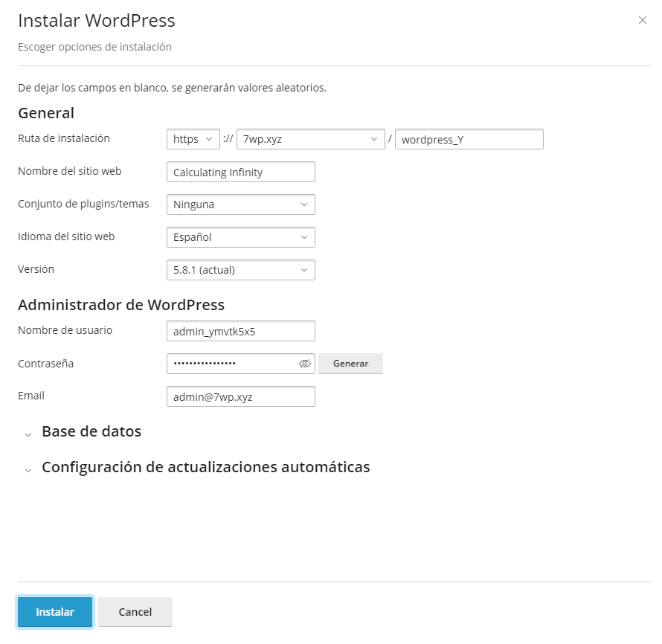Focus the wordpress_Y install path field
Viewport: 662px width, 644px height.
point(469,139)
